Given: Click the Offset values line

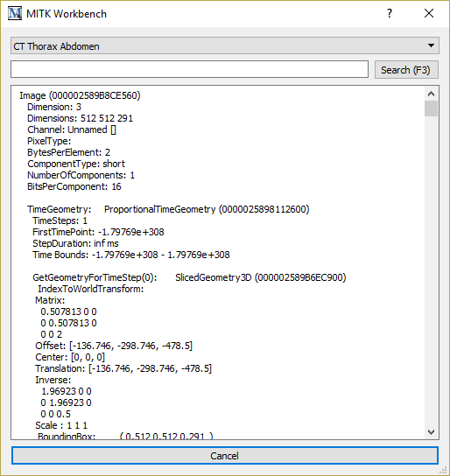Looking at the screenshot, I should click(x=114, y=346).
